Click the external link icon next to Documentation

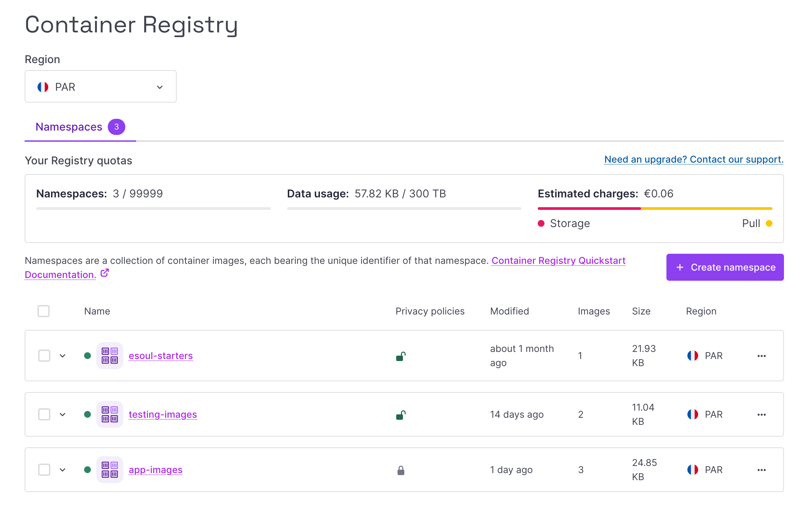(x=104, y=273)
